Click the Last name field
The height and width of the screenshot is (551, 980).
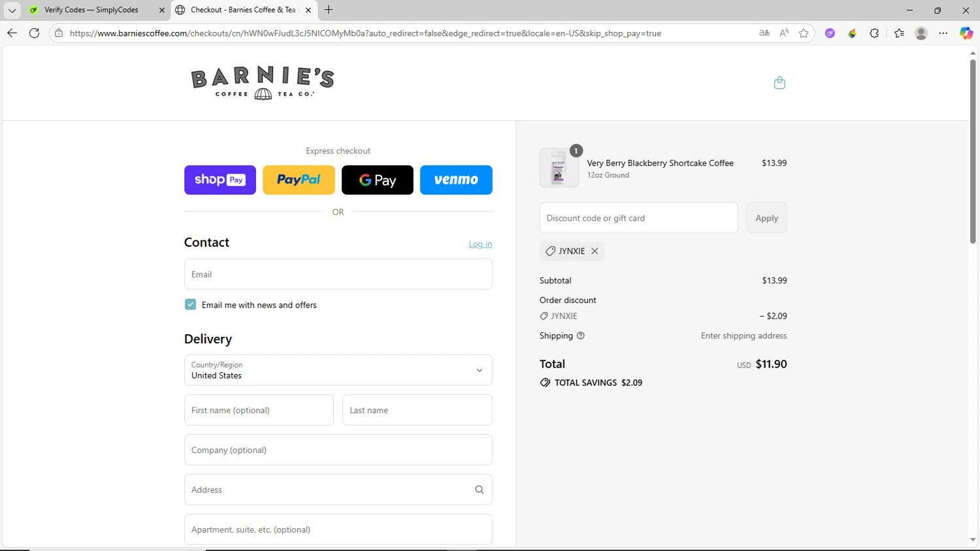click(x=417, y=410)
